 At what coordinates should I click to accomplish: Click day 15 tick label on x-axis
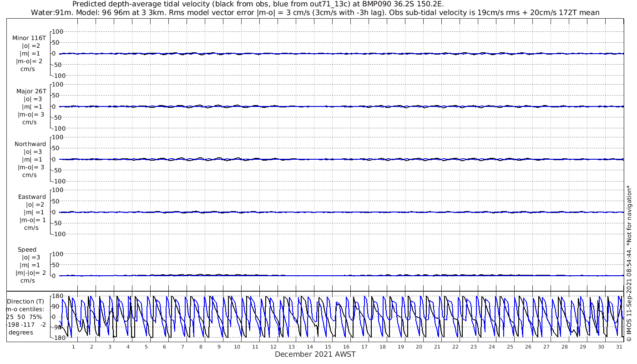tap(328, 347)
